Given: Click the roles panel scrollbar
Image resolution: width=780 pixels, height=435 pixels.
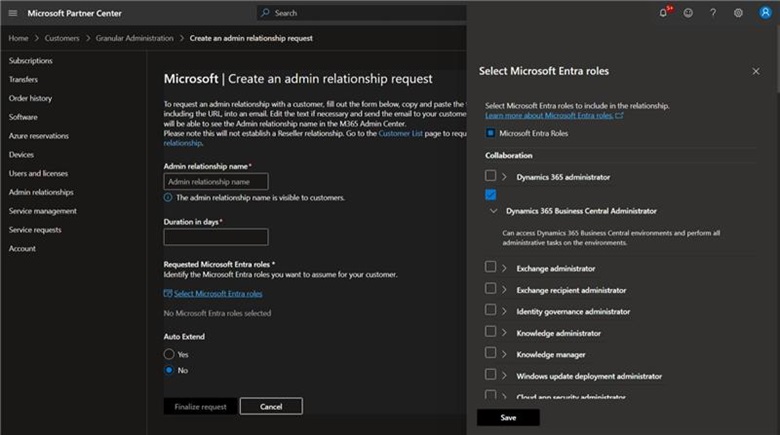Looking at the screenshot, I should click(778, 59).
